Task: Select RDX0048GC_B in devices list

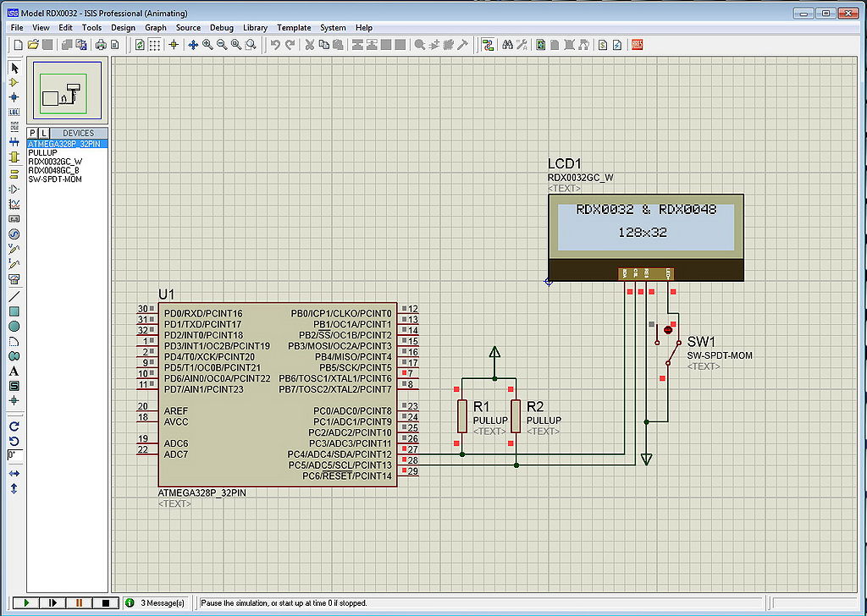Action: [x=53, y=170]
